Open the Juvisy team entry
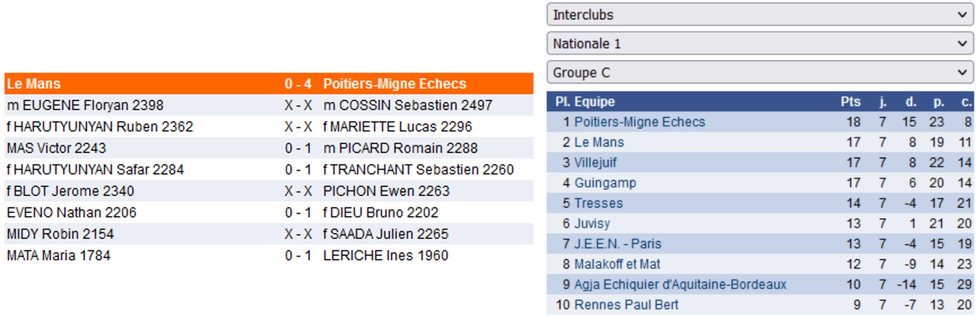Image resolution: width=980 pixels, height=316 pixels. [x=592, y=223]
